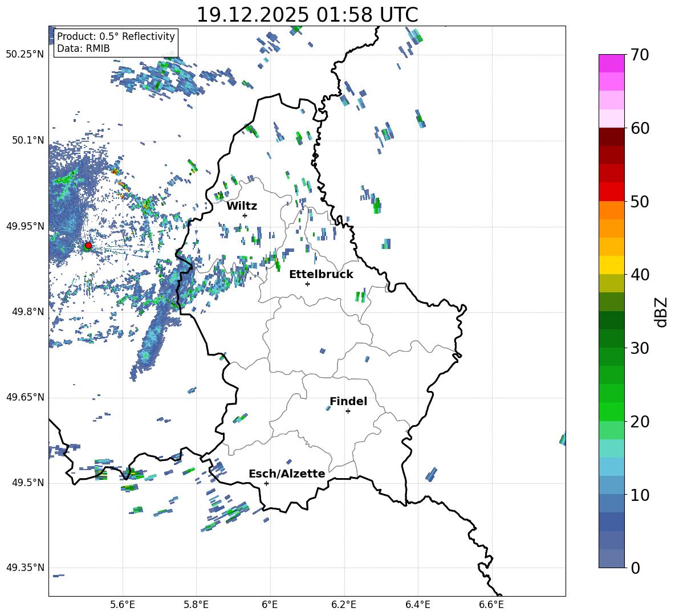675x616 pixels.
Task: Select the Esch/Alzette city label
Action: (287, 474)
